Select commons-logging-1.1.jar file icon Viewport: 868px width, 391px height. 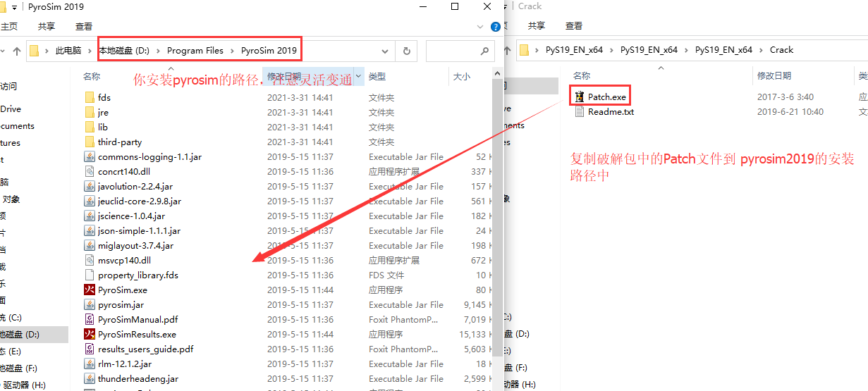90,156
